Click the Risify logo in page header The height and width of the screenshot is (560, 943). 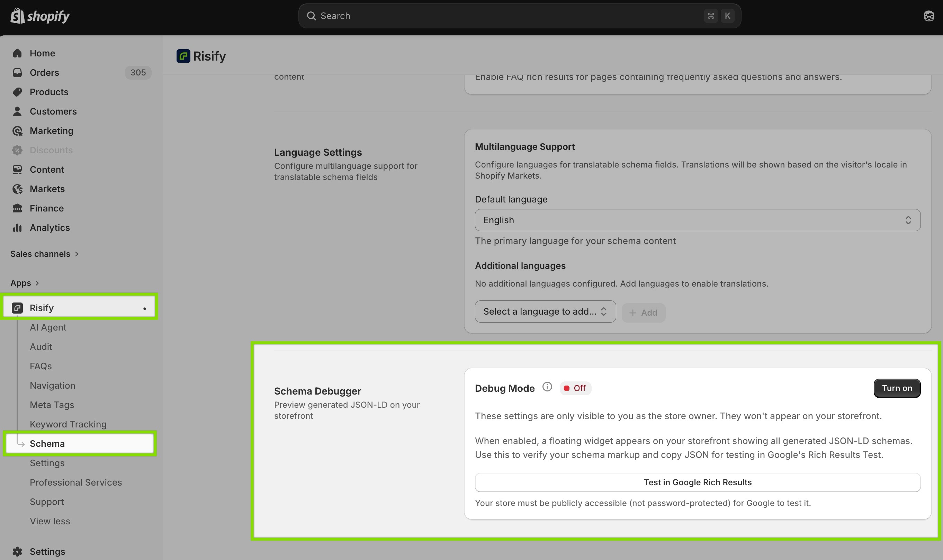pos(183,56)
